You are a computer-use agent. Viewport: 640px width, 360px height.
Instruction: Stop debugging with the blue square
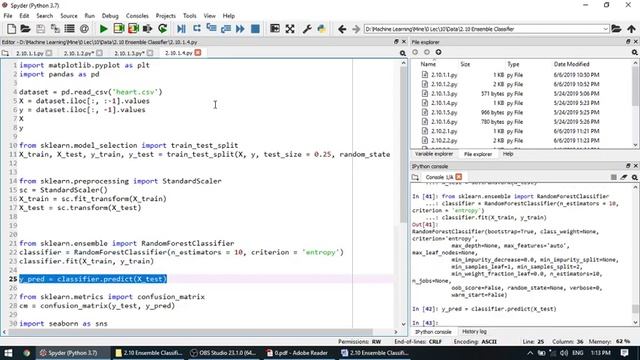pos(255,29)
